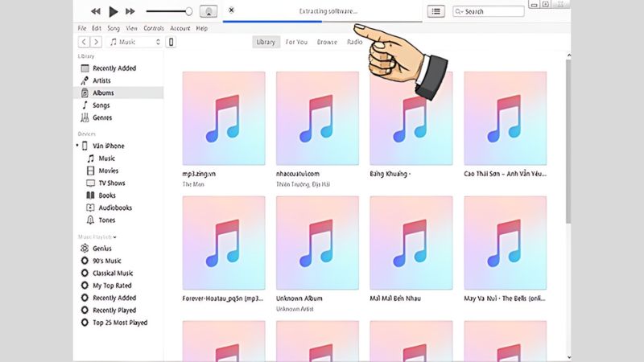
Task: Open the My Top Rated playlist
Action: click(112, 286)
